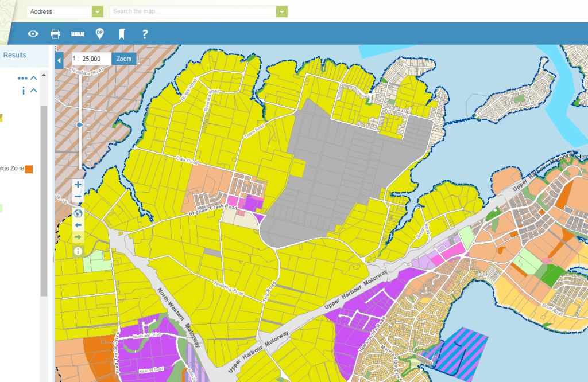Toggle the eye visibility icon in toolbar
588x382 pixels.
click(33, 34)
